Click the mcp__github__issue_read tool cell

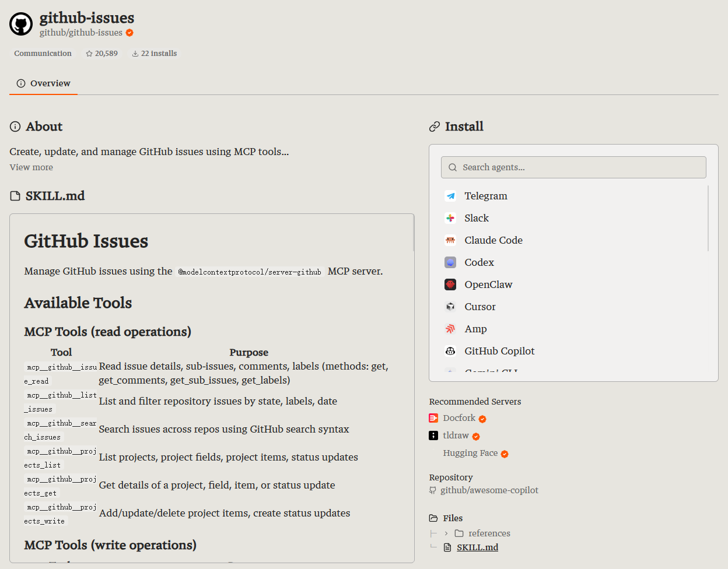[x=61, y=374]
